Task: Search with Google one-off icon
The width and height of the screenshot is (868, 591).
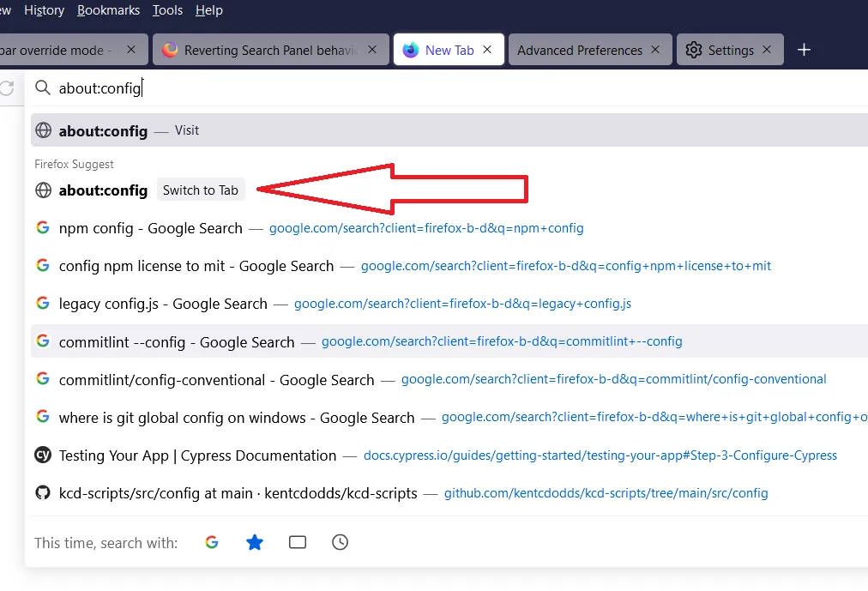Action: click(212, 542)
